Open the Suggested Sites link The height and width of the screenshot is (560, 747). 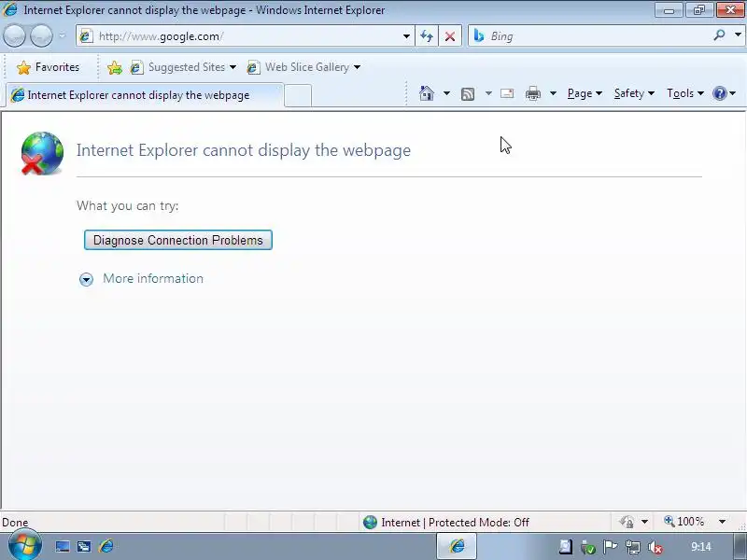click(183, 67)
